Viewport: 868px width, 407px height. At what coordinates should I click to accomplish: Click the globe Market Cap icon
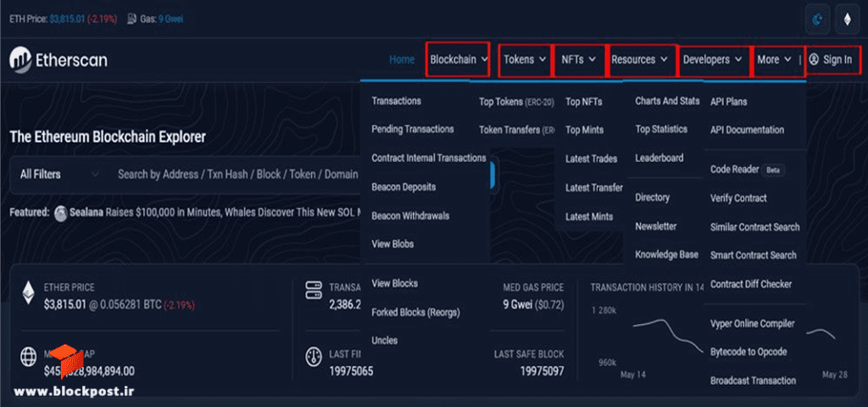[x=28, y=357]
